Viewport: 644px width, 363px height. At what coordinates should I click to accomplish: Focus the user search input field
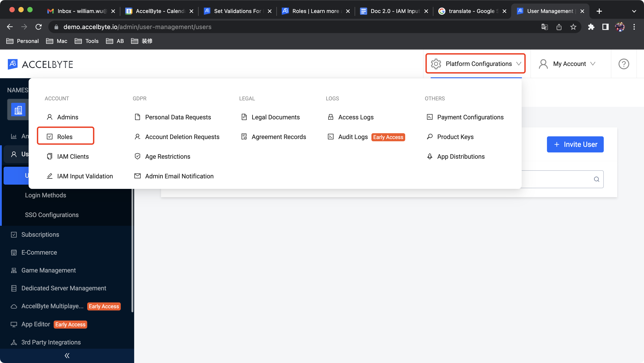563,179
